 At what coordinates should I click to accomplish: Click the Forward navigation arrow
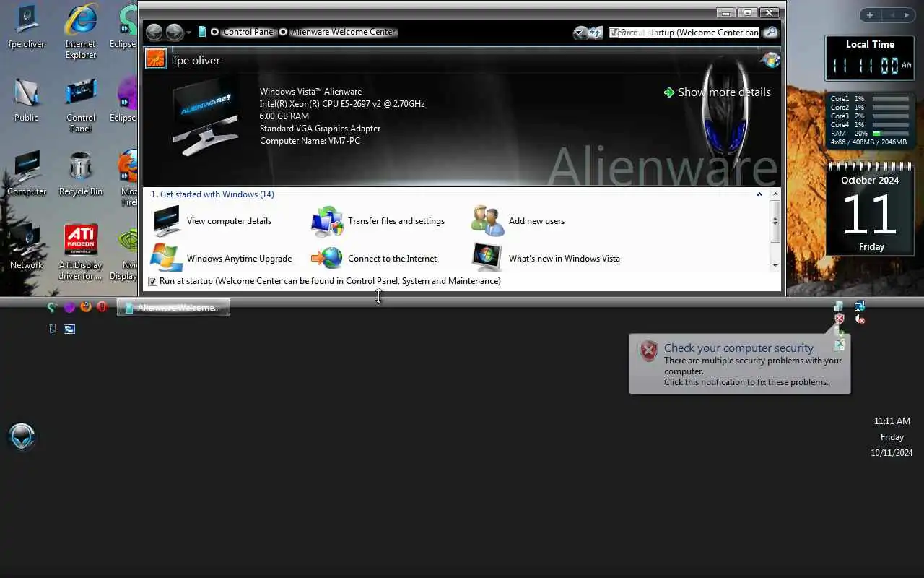pyautogui.click(x=174, y=32)
